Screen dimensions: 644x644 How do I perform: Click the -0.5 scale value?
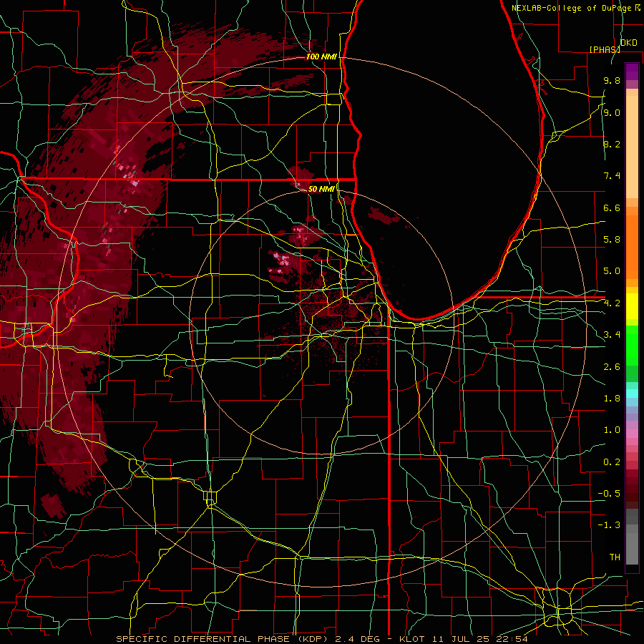(x=609, y=494)
